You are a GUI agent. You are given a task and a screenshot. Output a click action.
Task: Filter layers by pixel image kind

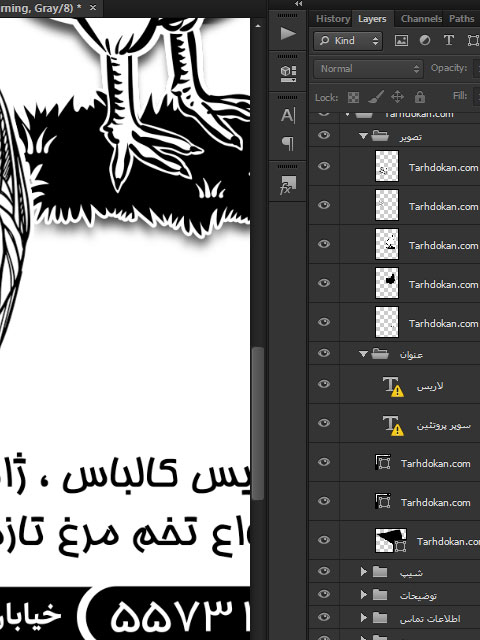[401, 40]
